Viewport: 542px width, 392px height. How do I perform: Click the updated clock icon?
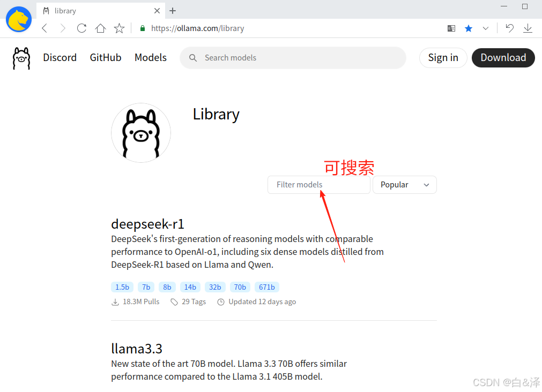(220, 302)
